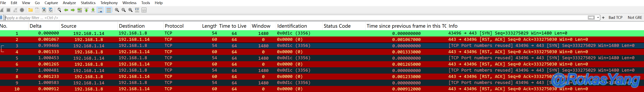Apply the Bad TCP filter button
This screenshot has width=644, height=92.
615,18
